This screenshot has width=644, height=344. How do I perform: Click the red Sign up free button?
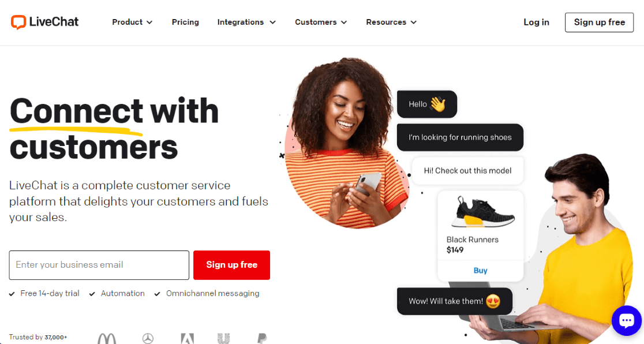[231, 265]
